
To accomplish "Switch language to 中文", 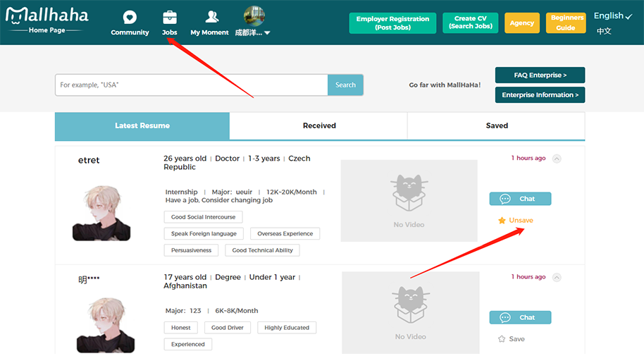I will (604, 31).
